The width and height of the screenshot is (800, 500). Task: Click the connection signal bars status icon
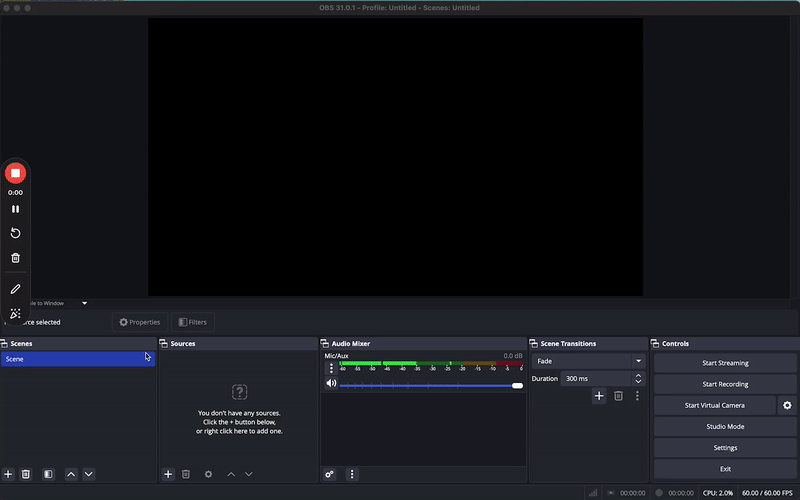click(x=593, y=493)
